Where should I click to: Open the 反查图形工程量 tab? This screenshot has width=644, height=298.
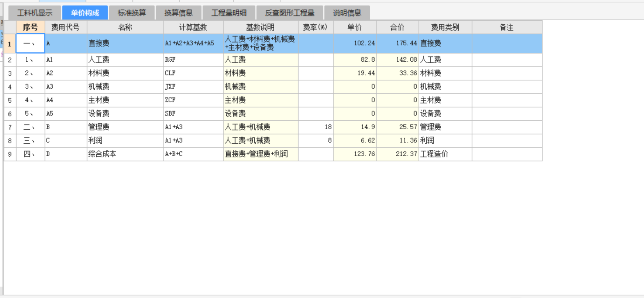290,13
